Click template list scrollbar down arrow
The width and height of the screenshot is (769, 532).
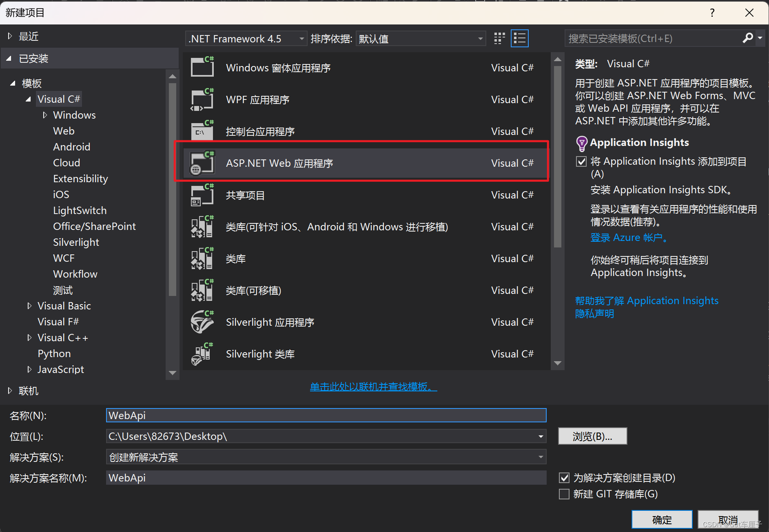(558, 363)
